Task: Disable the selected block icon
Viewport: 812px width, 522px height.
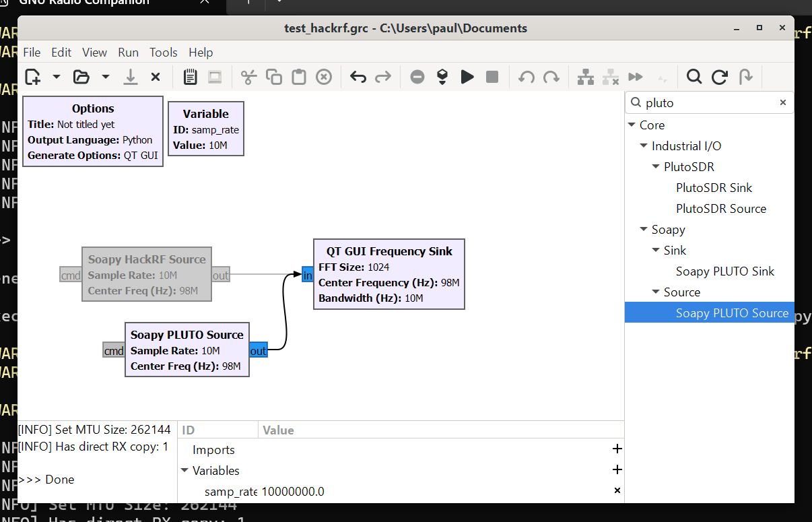Action: [x=611, y=77]
